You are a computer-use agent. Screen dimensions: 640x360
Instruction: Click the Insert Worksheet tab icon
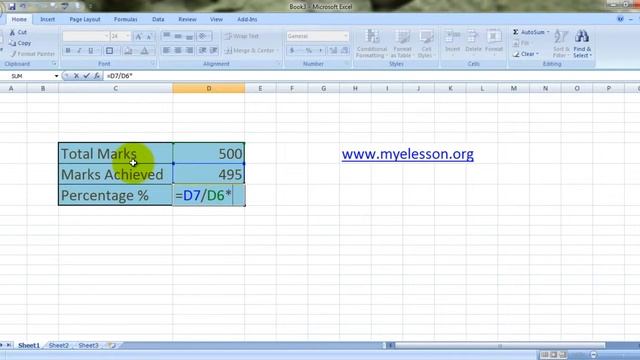pos(111,345)
